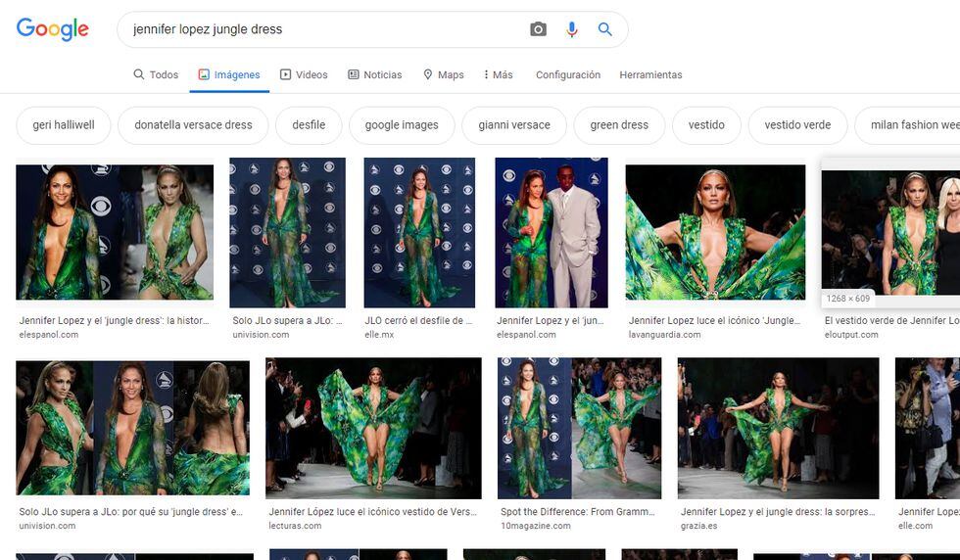Open the grazia.es image result caption
960x560 pixels.
coord(778,512)
